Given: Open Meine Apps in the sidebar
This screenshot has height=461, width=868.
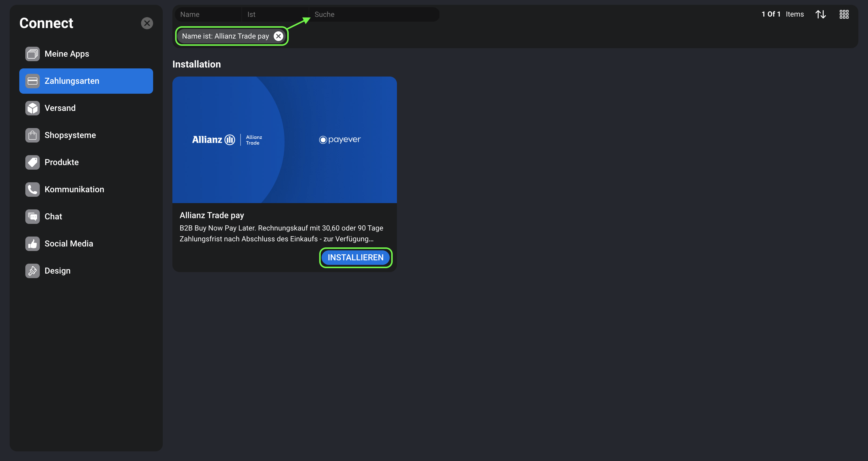Looking at the screenshot, I should pyautogui.click(x=86, y=54).
